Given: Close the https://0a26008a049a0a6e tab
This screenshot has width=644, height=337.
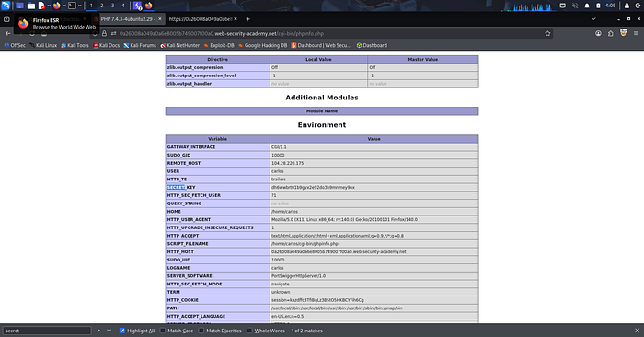Looking at the screenshot, I should (x=236, y=19).
